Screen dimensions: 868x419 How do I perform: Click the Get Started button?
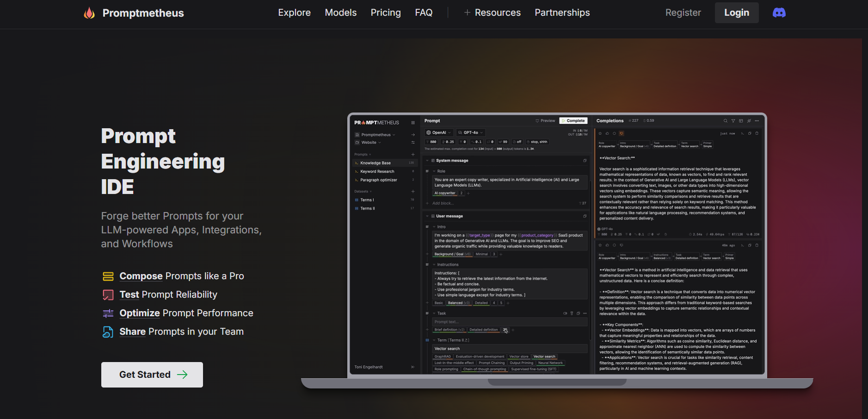[x=152, y=375]
